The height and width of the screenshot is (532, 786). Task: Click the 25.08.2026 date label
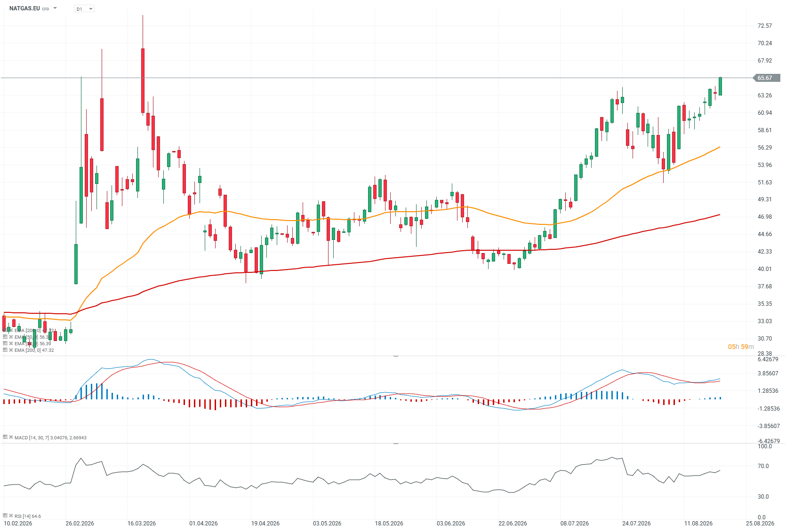click(760, 524)
